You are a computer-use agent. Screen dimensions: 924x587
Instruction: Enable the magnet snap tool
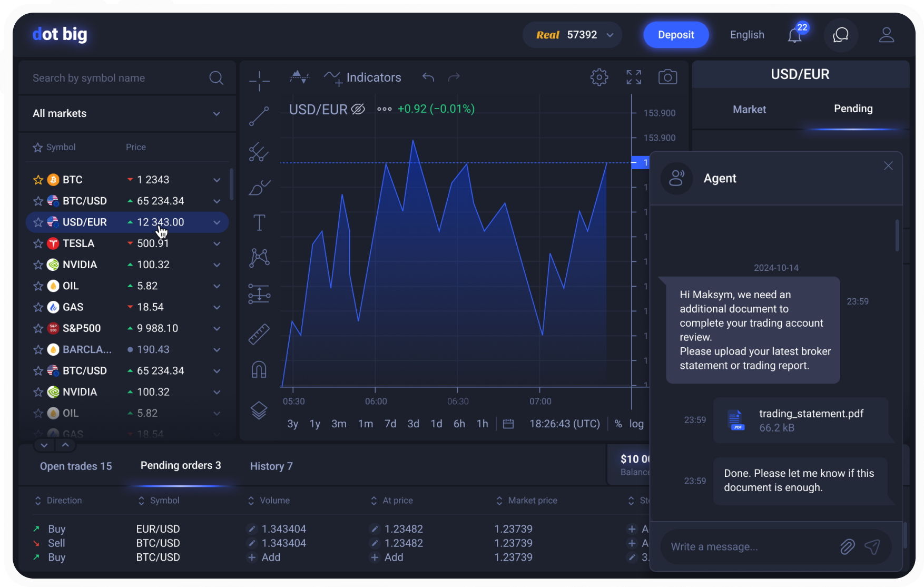(x=259, y=369)
